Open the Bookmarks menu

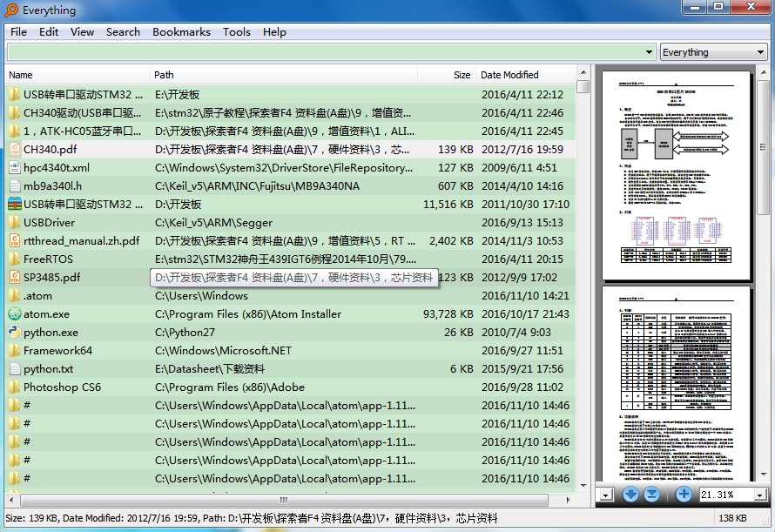[181, 31]
